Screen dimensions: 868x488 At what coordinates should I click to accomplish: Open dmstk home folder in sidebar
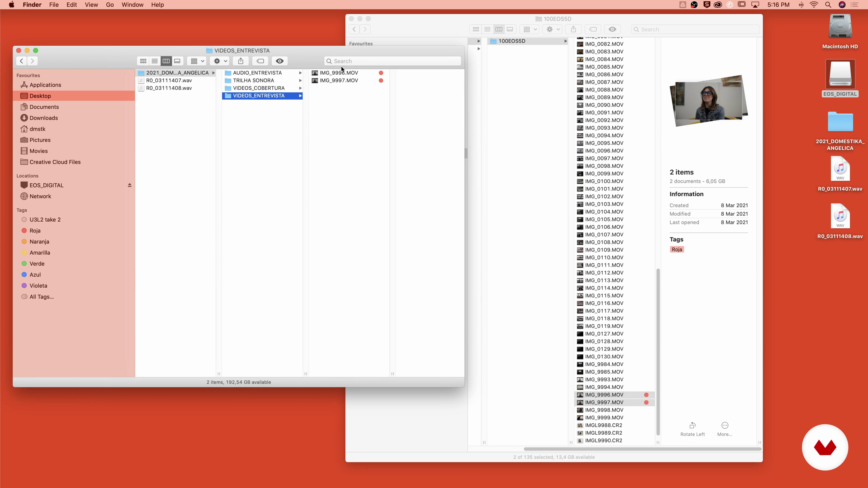[74, 129]
